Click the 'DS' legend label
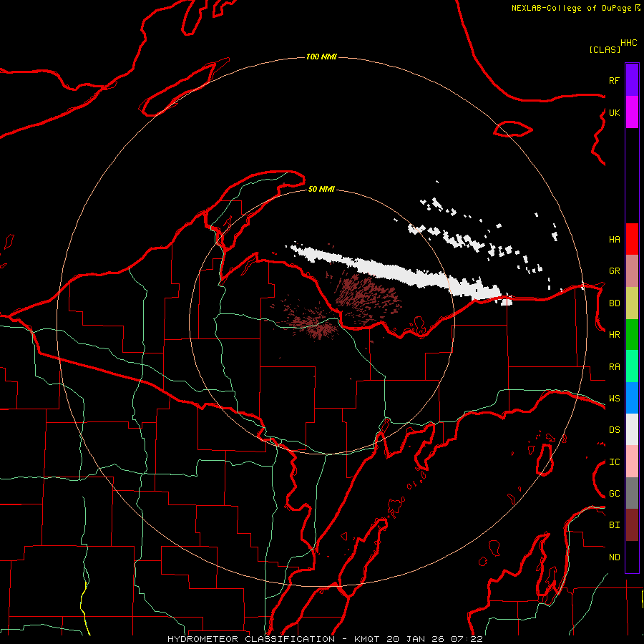The width and height of the screenshot is (644, 644). [614, 430]
